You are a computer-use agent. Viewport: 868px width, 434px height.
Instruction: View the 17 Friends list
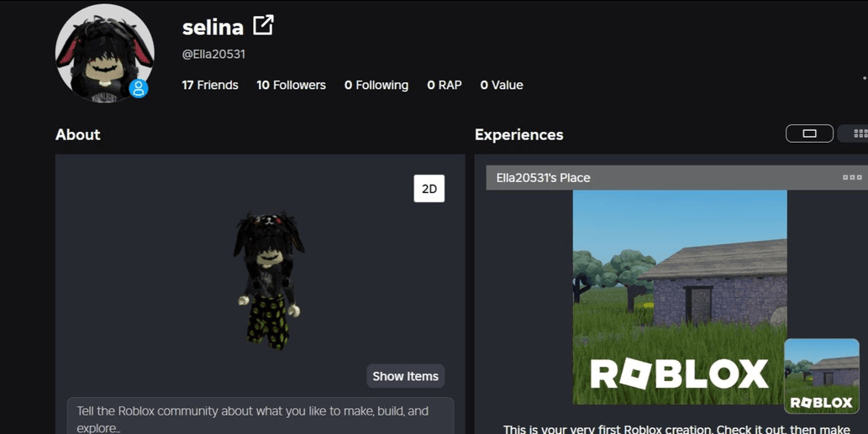pos(210,85)
